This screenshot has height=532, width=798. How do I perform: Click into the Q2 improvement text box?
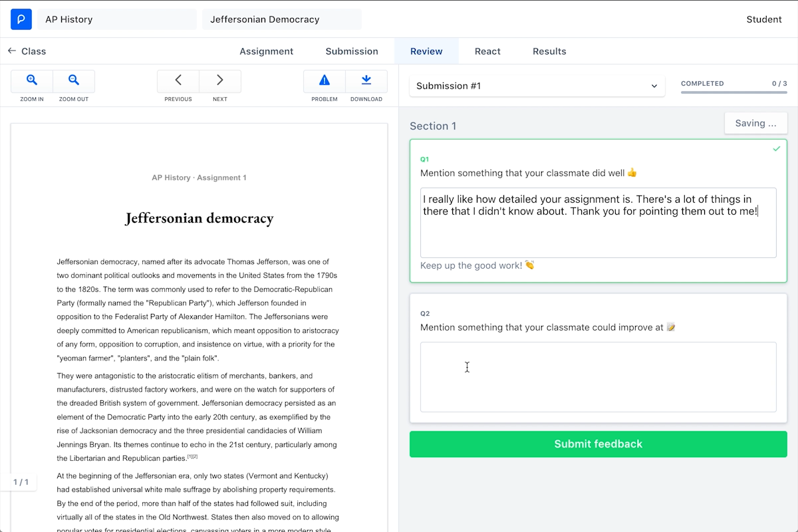point(598,377)
